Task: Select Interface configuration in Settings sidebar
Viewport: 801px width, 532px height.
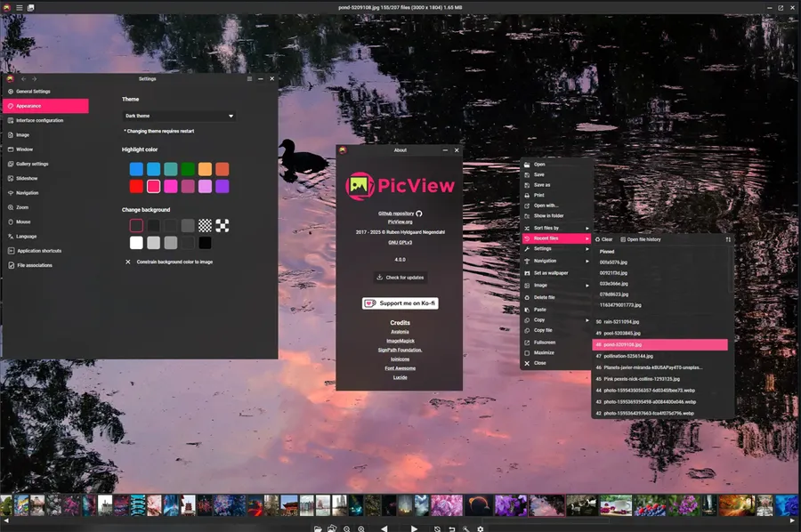Action: (x=46, y=120)
